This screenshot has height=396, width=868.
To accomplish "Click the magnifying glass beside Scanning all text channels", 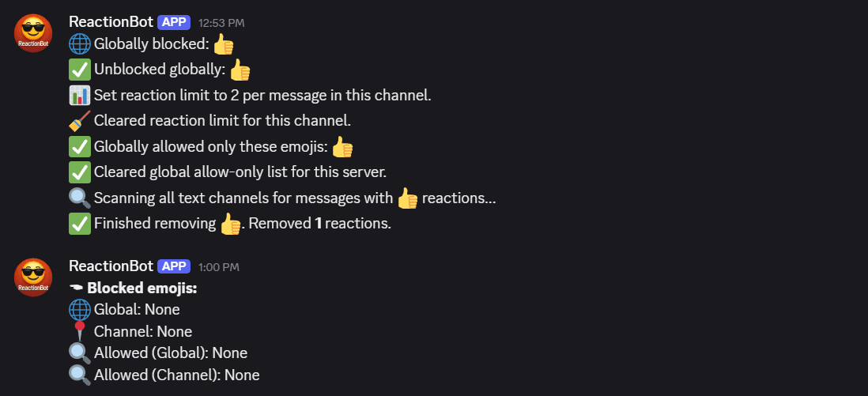I will click(80, 198).
